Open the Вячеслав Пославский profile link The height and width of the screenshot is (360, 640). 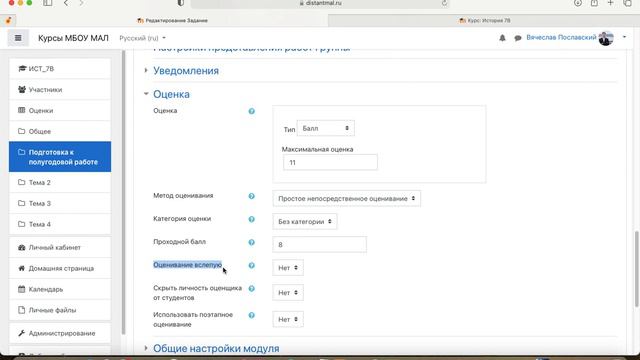561,38
